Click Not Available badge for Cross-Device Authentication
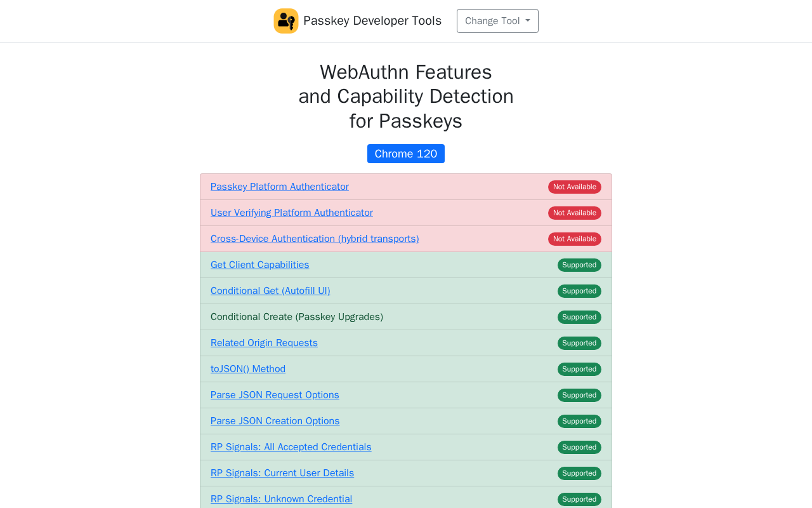 575,239
